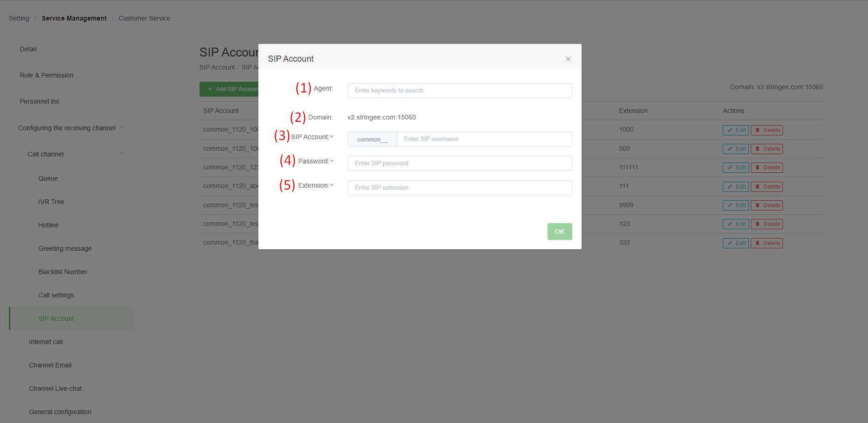Go to IVR Tree settings

point(51,202)
